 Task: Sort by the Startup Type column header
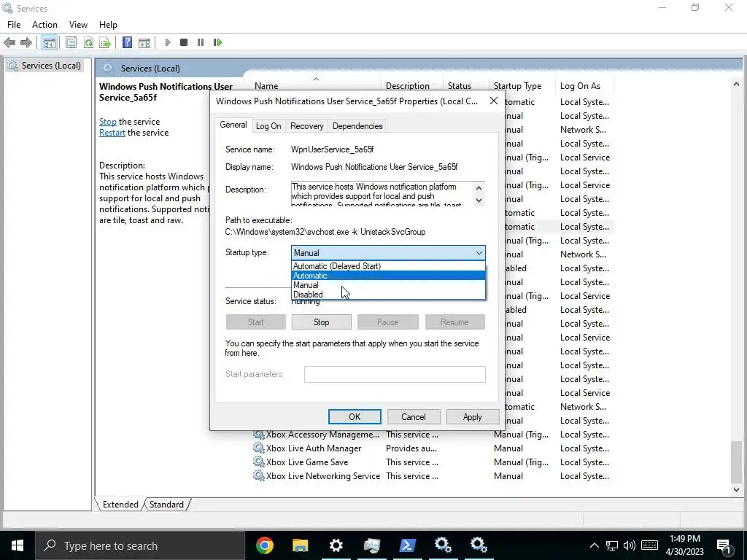tap(522, 86)
